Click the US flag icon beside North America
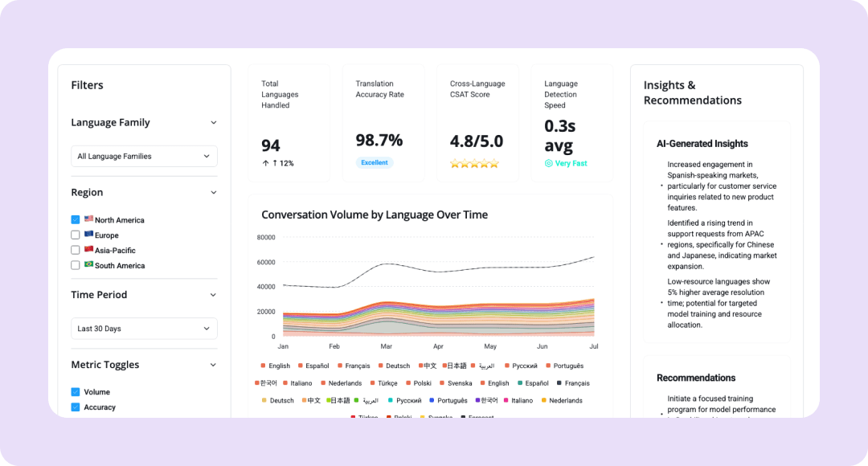868x466 pixels. pyautogui.click(x=88, y=219)
